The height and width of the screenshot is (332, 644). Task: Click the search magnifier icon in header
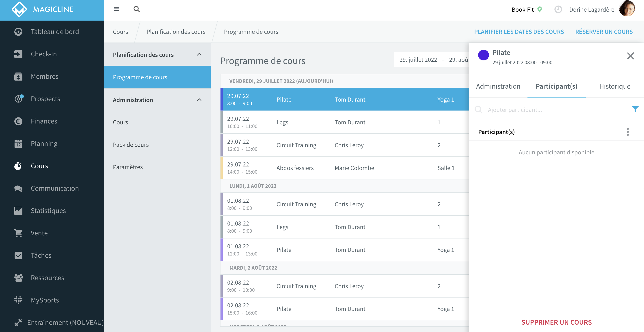point(136,9)
